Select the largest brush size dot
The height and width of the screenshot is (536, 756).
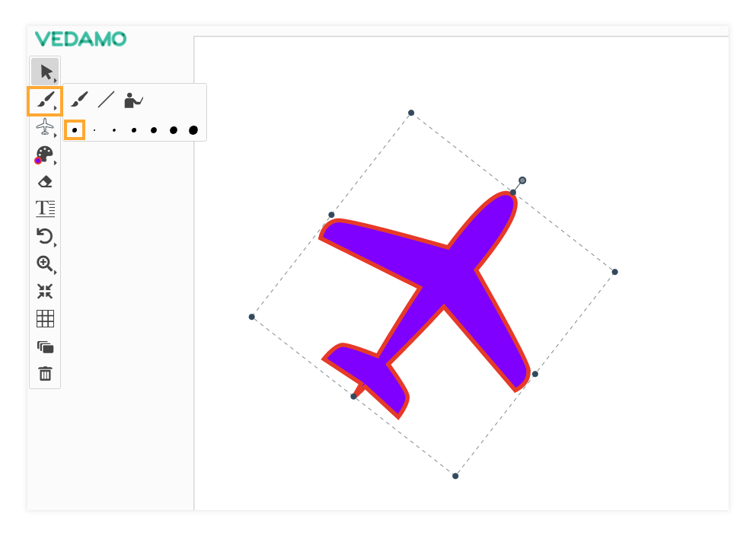(193, 130)
